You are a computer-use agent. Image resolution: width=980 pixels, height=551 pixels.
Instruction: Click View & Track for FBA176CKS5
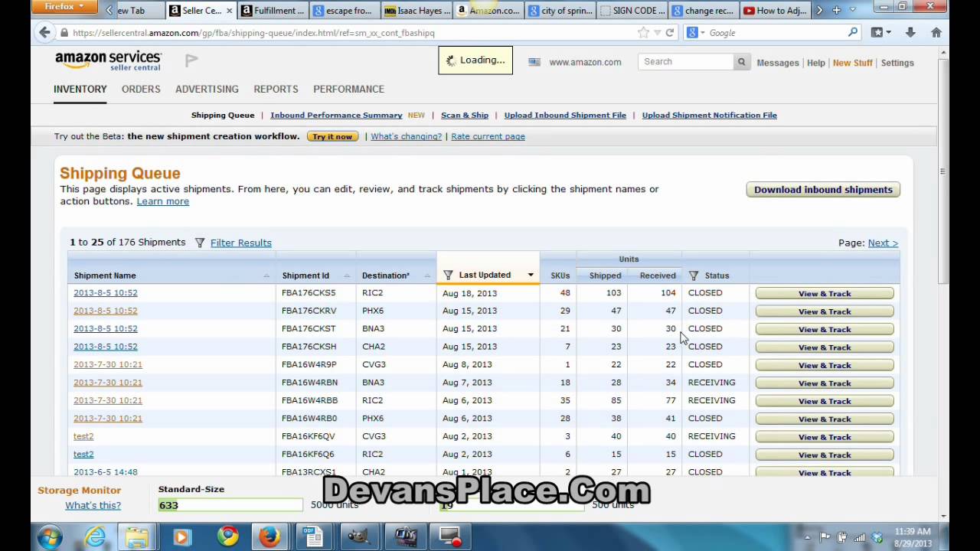click(825, 293)
